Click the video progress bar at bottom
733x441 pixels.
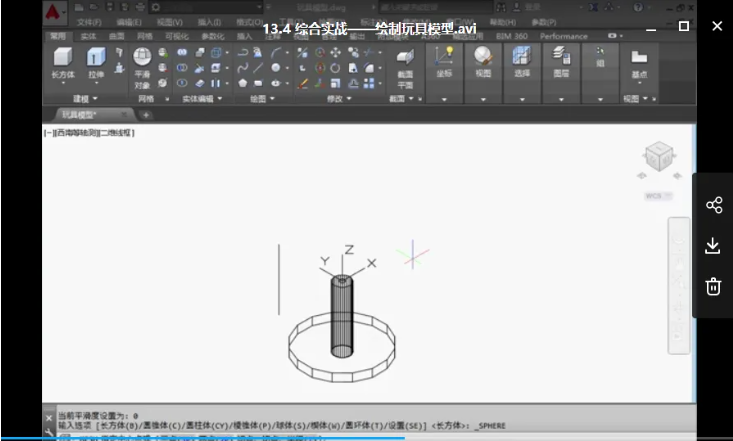pyautogui.click(x=366, y=439)
